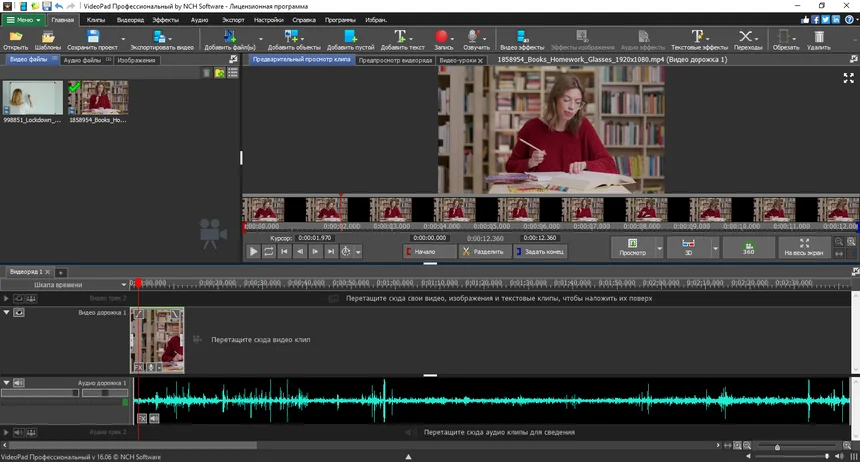Click the trash icon above the file bin

pyautogui.click(x=206, y=73)
